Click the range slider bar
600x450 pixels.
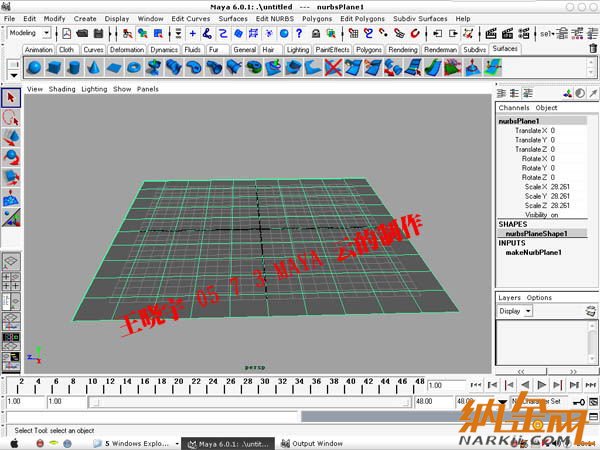click(251, 402)
